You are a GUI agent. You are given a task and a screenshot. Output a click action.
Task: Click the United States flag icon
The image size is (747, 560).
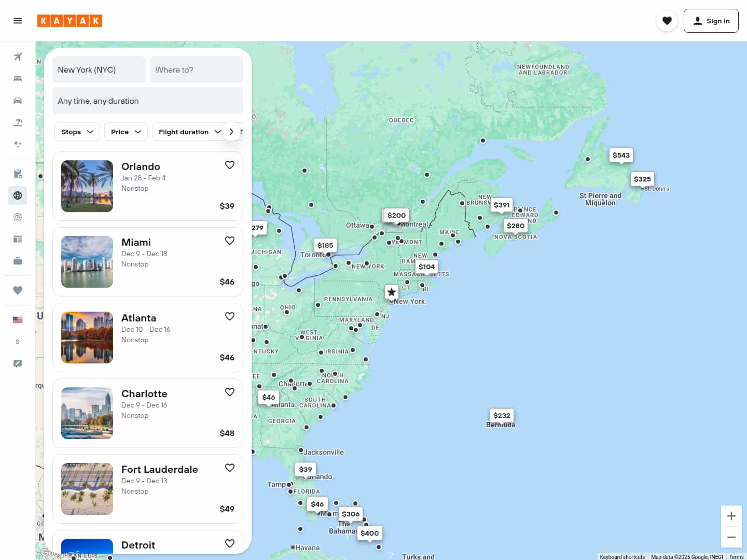coord(18,320)
